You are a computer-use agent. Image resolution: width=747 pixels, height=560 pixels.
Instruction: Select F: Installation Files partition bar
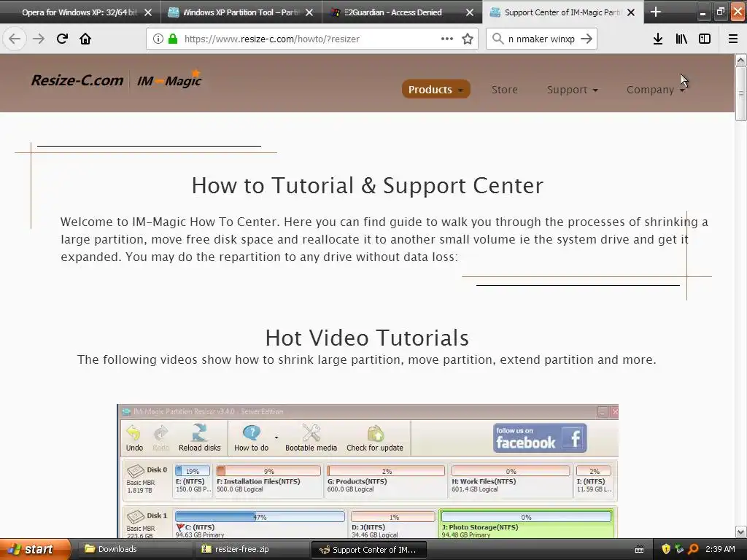[268, 471]
